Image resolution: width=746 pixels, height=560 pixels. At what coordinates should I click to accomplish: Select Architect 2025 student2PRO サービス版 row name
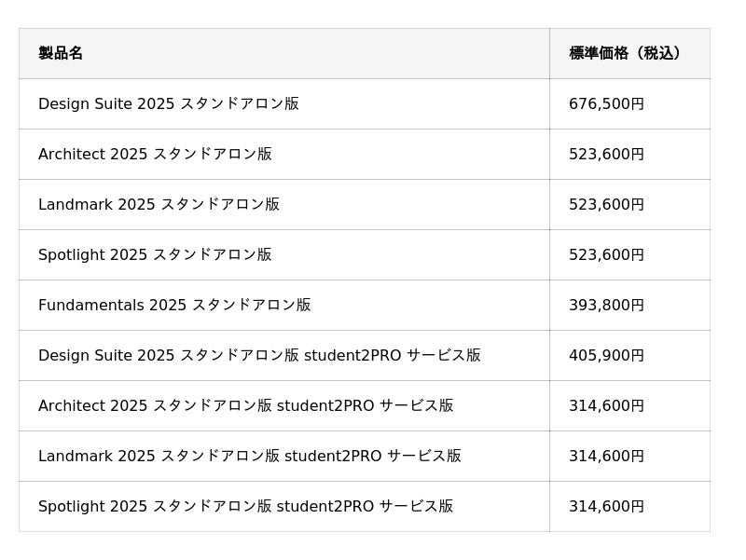[x=246, y=406]
